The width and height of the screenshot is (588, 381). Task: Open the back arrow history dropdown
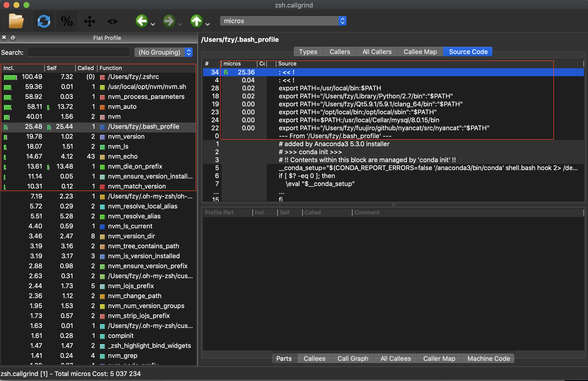tap(153, 24)
